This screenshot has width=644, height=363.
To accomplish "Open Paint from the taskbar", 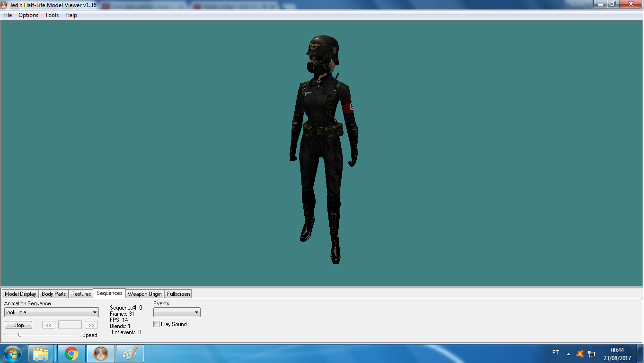I will [x=130, y=354].
